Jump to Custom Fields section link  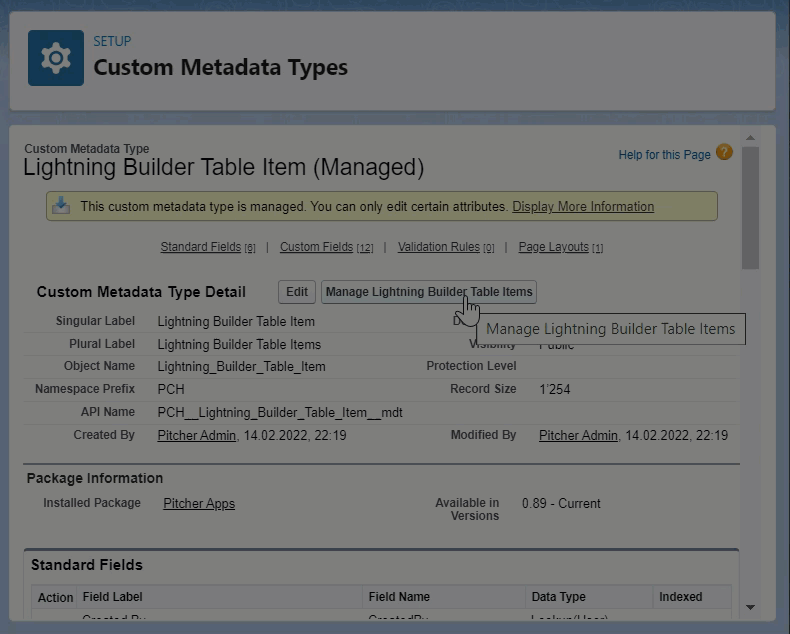click(316, 247)
